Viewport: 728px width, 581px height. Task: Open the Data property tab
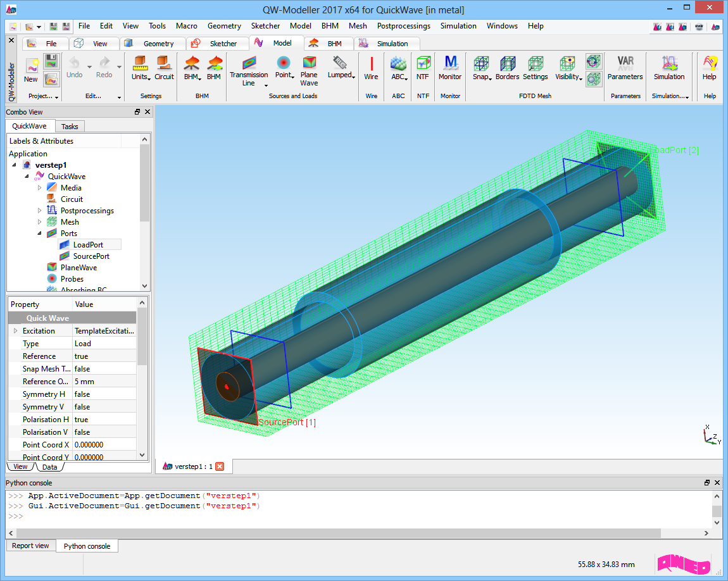49,467
